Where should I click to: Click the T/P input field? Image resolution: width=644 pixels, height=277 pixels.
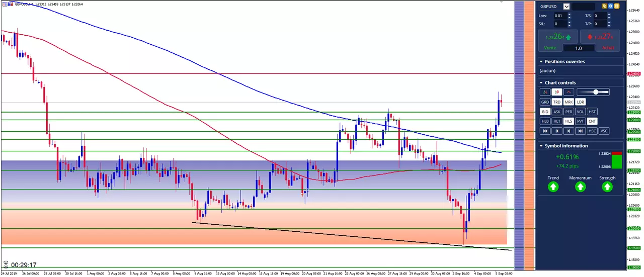pyautogui.click(x=600, y=24)
